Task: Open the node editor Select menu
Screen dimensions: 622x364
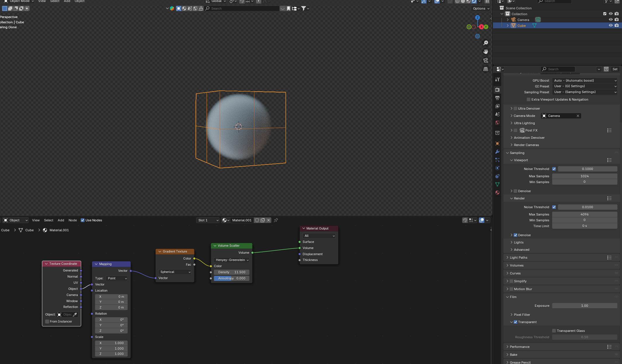Action: (48, 220)
